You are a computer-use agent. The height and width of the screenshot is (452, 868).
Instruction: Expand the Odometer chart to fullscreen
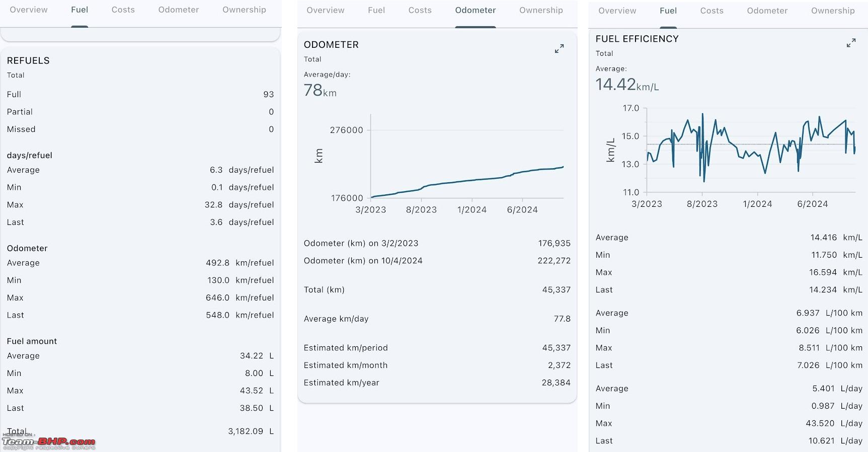coord(559,49)
